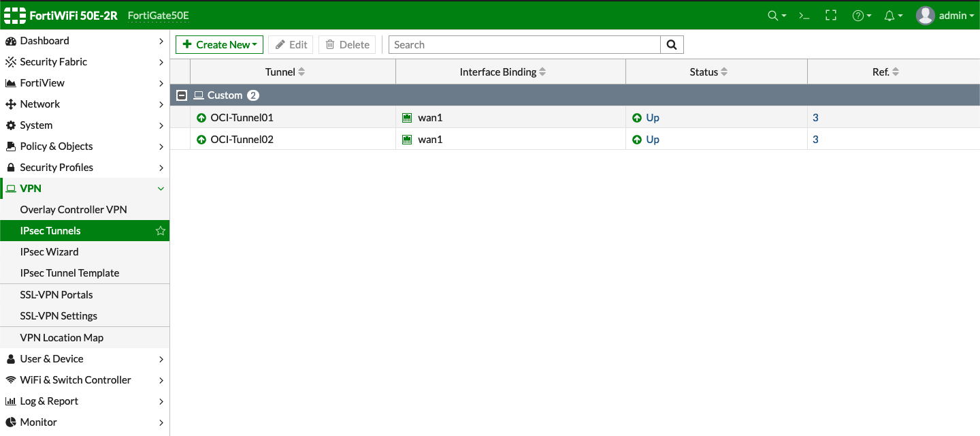
Task: Open VPN Location Map menu item
Action: [x=62, y=338]
